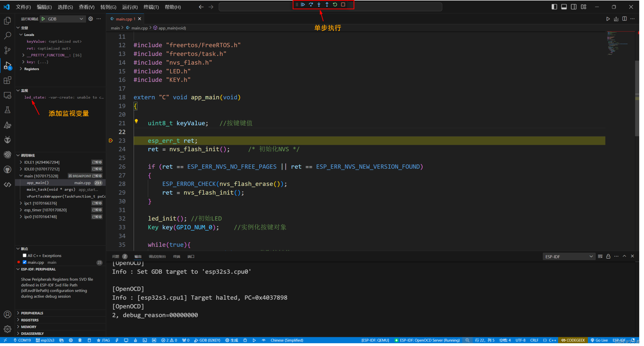Image resolution: width=644 pixels, height=346 pixels.
Task: Toggle the All C++ Exceptions checkbox
Action: tap(24, 256)
